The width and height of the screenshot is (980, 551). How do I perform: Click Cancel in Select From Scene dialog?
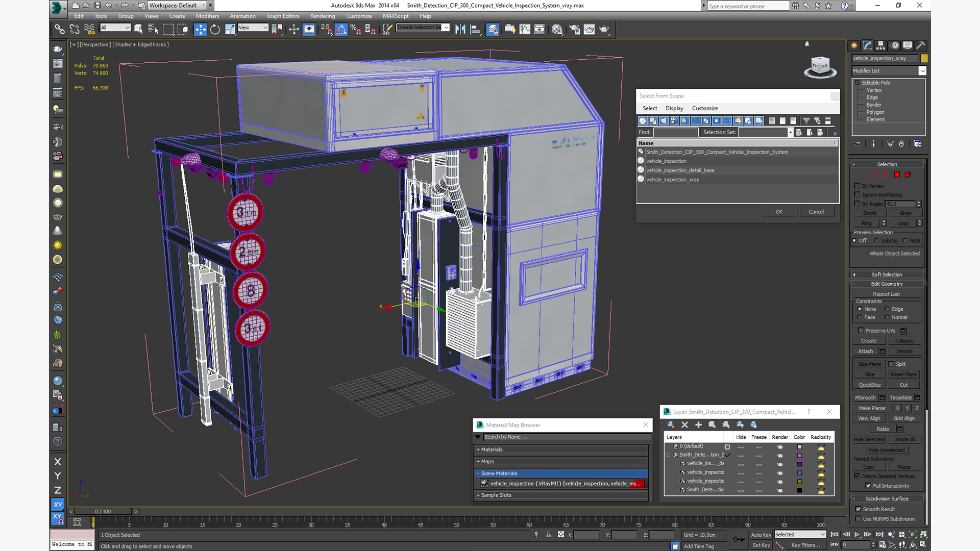click(x=816, y=212)
